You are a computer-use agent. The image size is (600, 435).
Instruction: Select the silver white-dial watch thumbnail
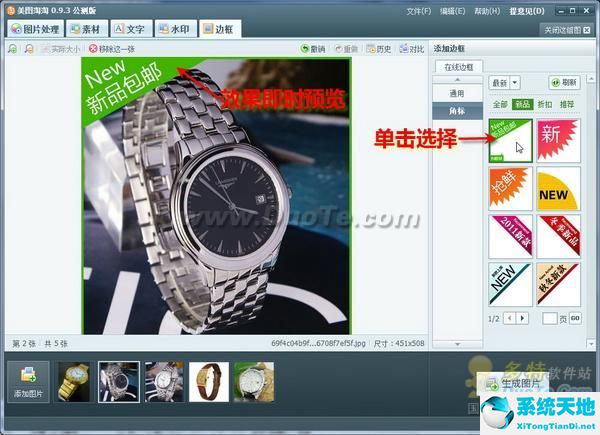164,382
